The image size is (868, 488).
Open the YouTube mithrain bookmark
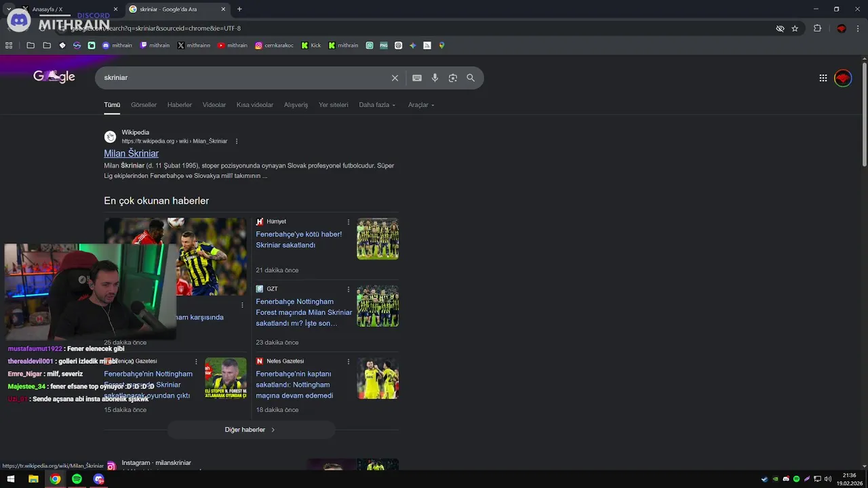[233, 45]
